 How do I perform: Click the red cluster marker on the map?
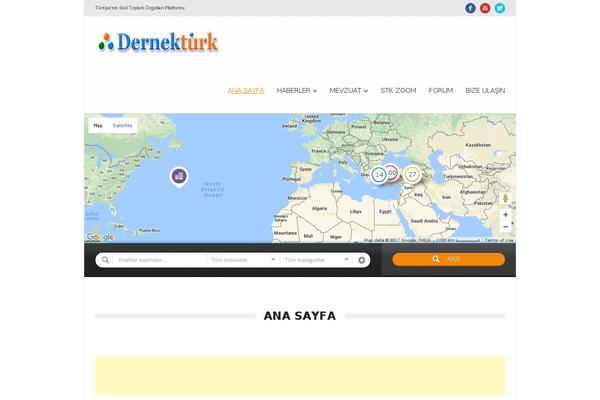(x=392, y=173)
